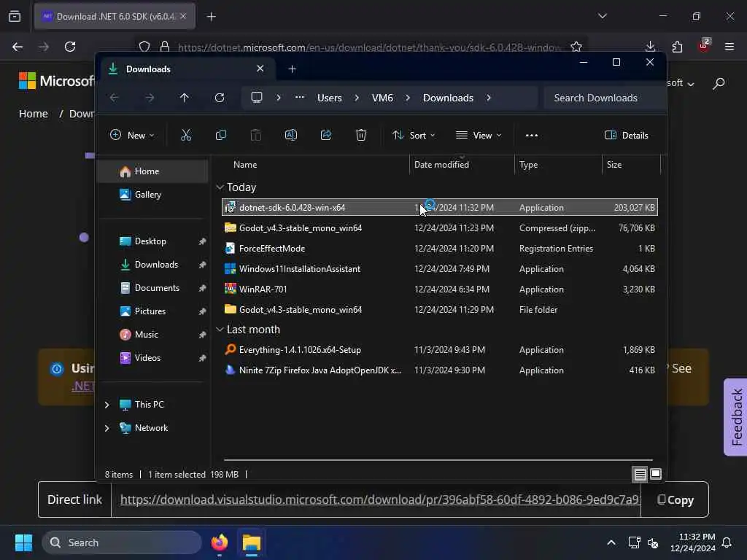The height and width of the screenshot is (560, 747).
Task: Click the VM6 breadcrumb segment
Action: pos(382,98)
